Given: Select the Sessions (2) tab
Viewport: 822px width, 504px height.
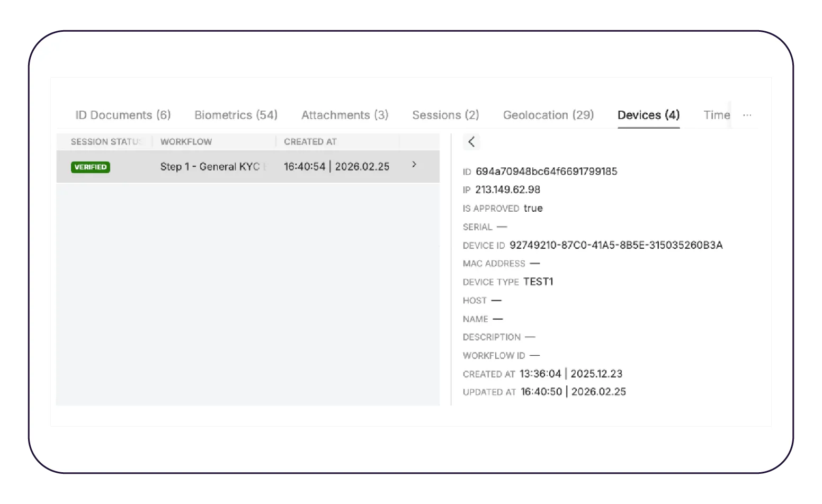Looking at the screenshot, I should coord(445,115).
